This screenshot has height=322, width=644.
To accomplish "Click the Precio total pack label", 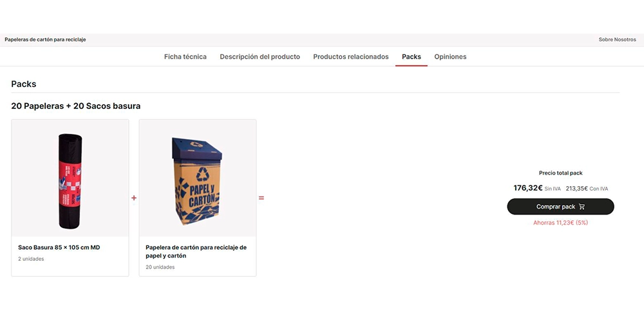I will (561, 173).
